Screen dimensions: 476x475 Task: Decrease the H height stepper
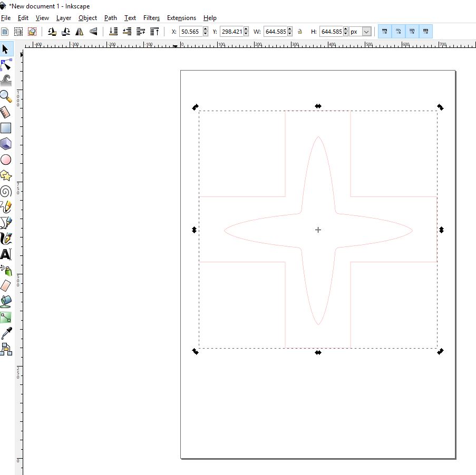[x=346, y=34]
